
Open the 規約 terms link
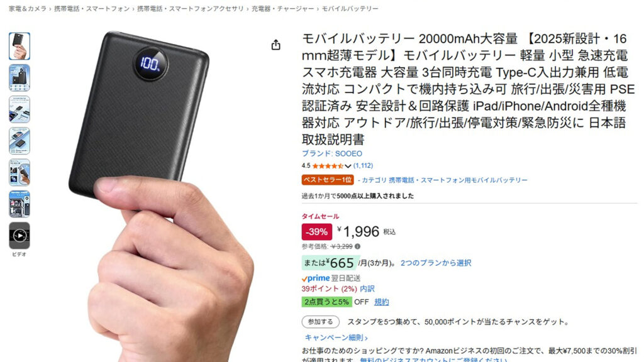pyautogui.click(x=382, y=302)
